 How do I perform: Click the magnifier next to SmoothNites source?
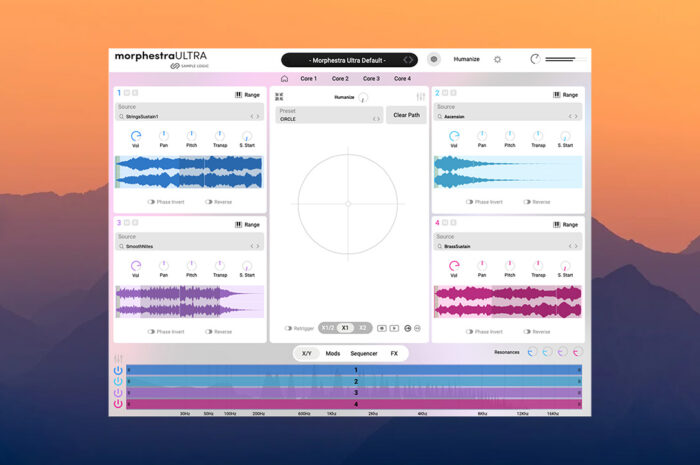pos(121,246)
